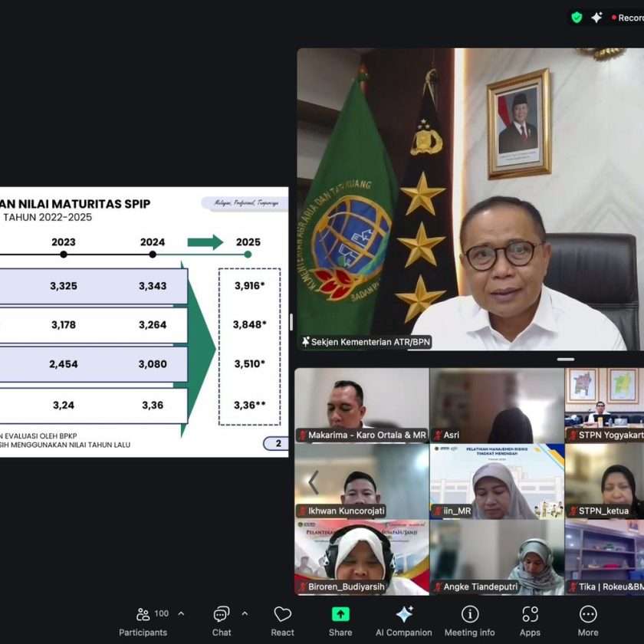Open the Chat panel
The height and width of the screenshot is (644, 644).
[222, 620]
